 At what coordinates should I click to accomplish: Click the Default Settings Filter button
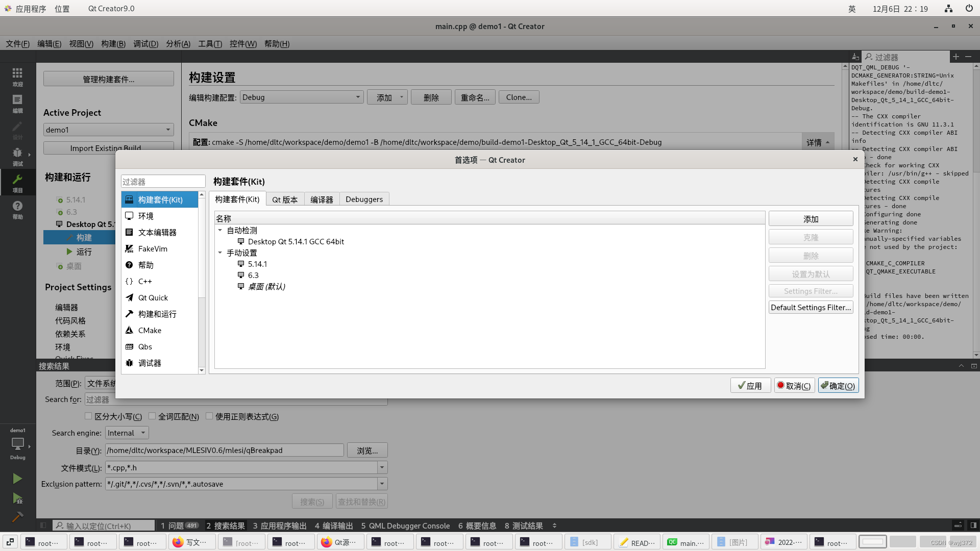810,307
